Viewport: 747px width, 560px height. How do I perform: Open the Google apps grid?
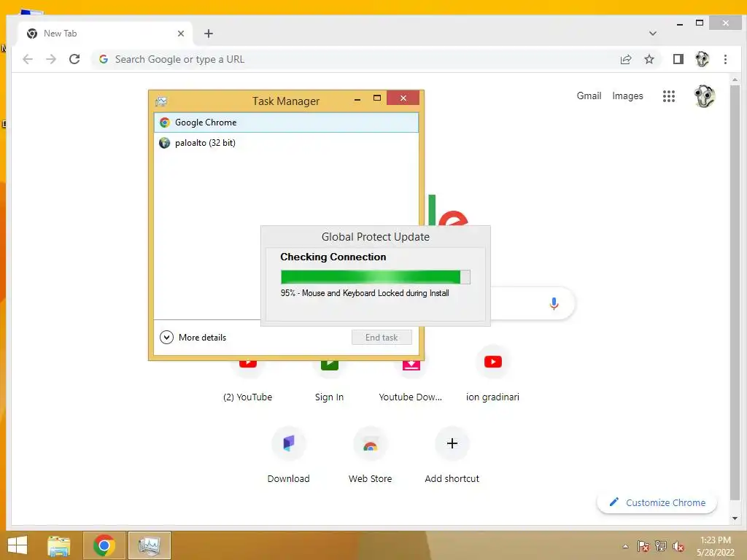pyautogui.click(x=668, y=96)
